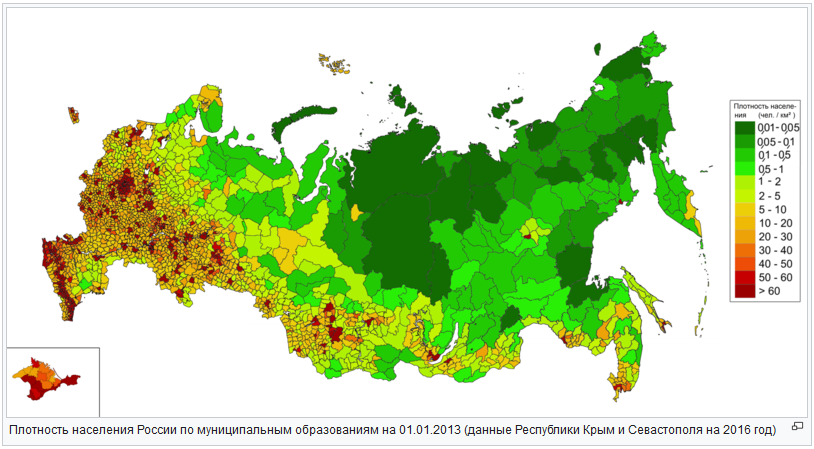
Task: Click the 0,1-0,5 green legend swatch
Action: click(x=744, y=155)
